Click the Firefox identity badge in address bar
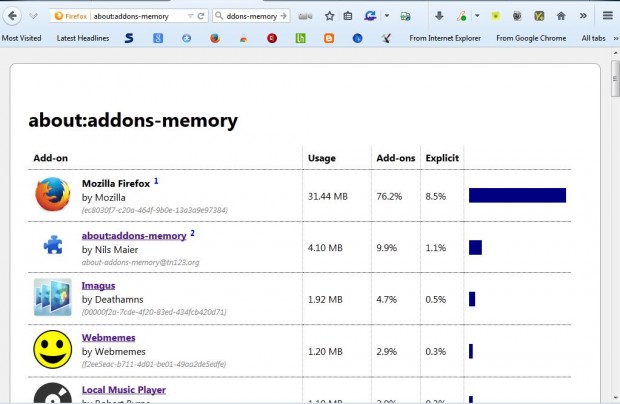Viewport: 620px width, 404px height. [x=71, y=16]
